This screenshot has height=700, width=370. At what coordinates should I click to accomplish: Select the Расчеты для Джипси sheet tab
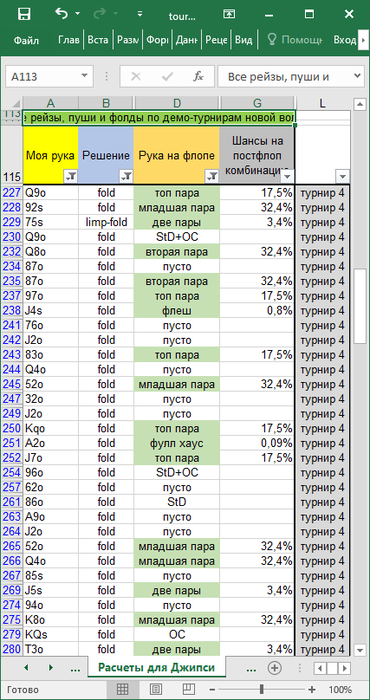[157, 668]
